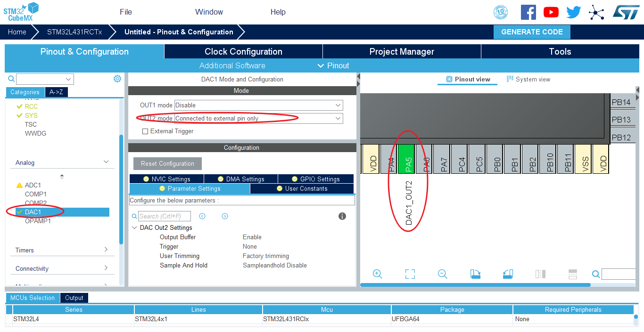
Task: Switch to System view
Action: tap(528, 79)
